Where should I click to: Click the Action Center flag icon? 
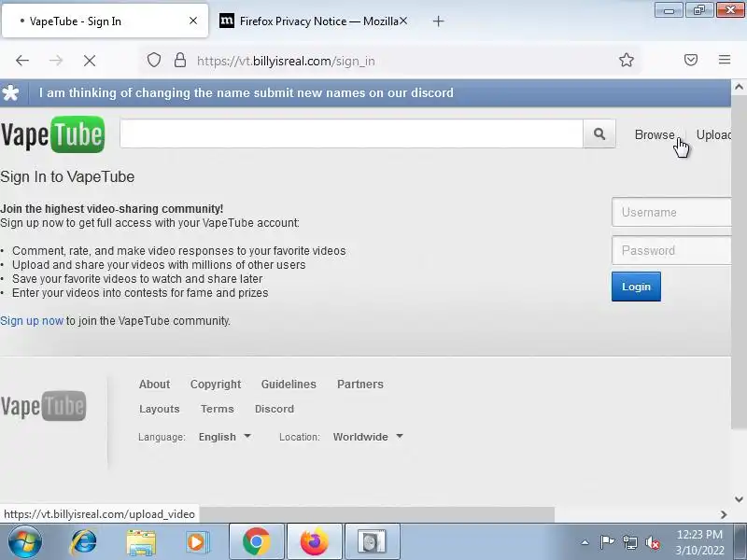coord(607,542)
